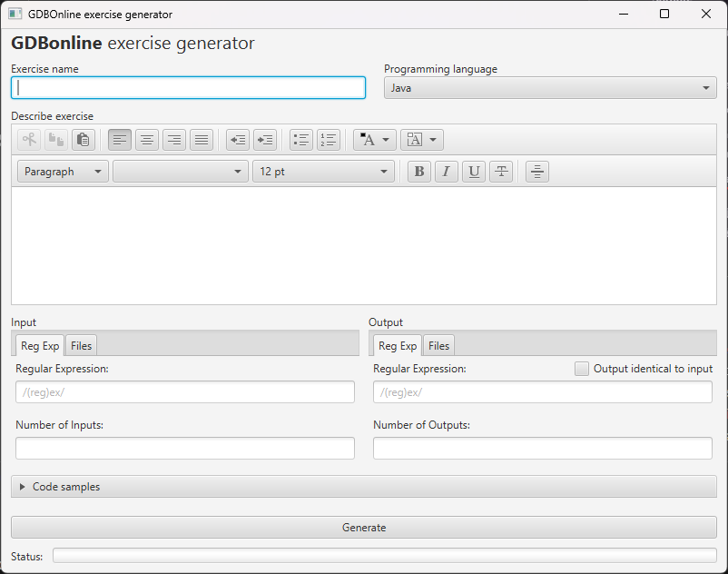The height and width of the screenshot is (574, 728).
Task: Center align text in description editor
Action: 147,140
